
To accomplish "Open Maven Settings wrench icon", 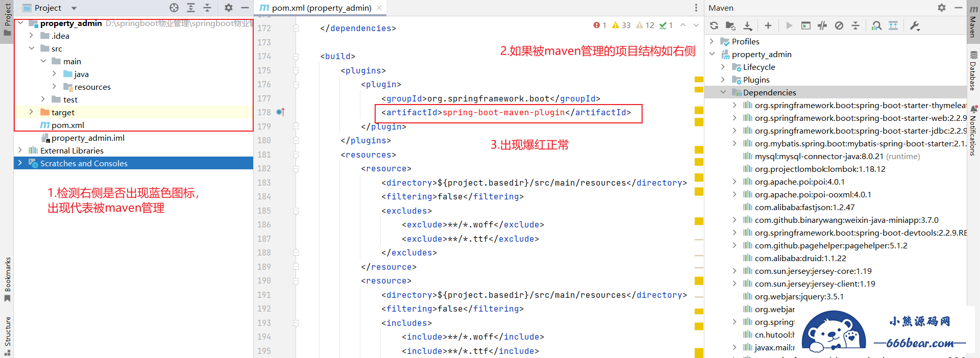I will pos(915,25).
